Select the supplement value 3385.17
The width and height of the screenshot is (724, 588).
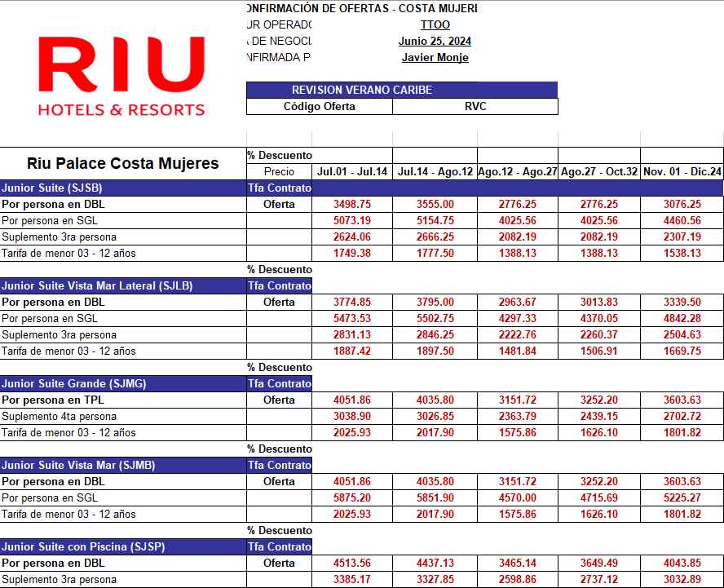(x=352, y=580)
